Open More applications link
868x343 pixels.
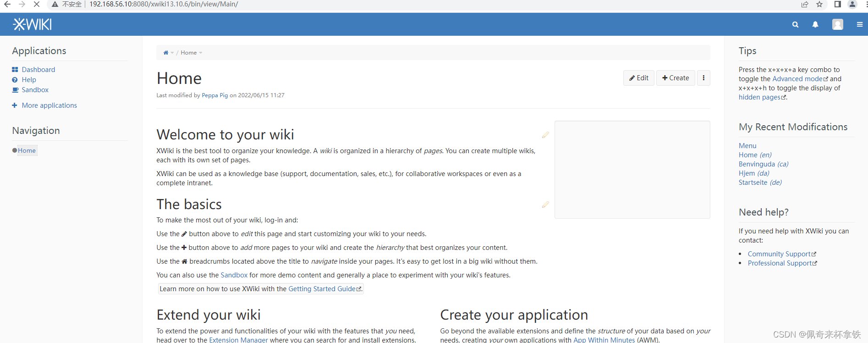[49, 105]
